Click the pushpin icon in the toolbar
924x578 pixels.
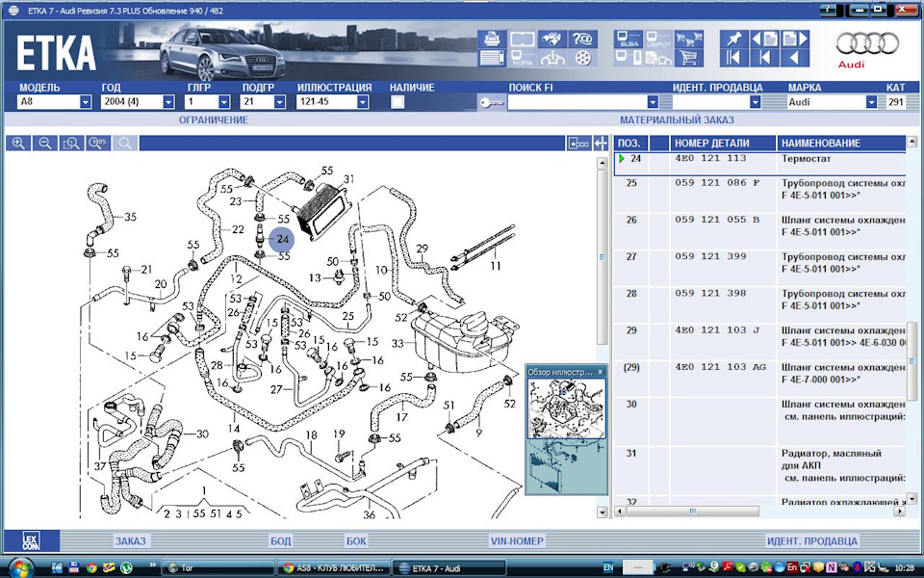tap(734, 39)
